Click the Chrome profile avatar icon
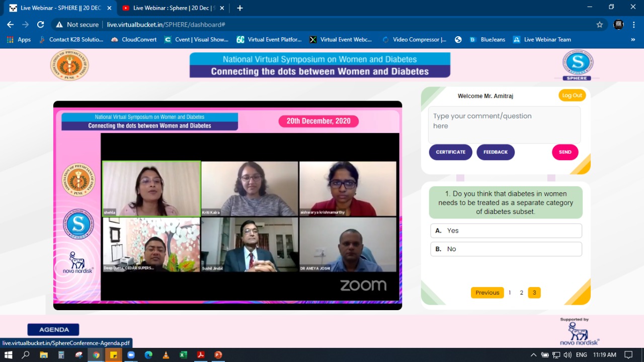 pyautogui.click(x=618, y=25)
